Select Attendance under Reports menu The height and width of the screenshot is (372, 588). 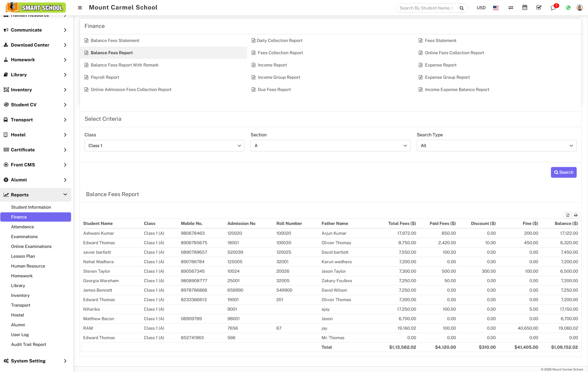tap(22, 227)
